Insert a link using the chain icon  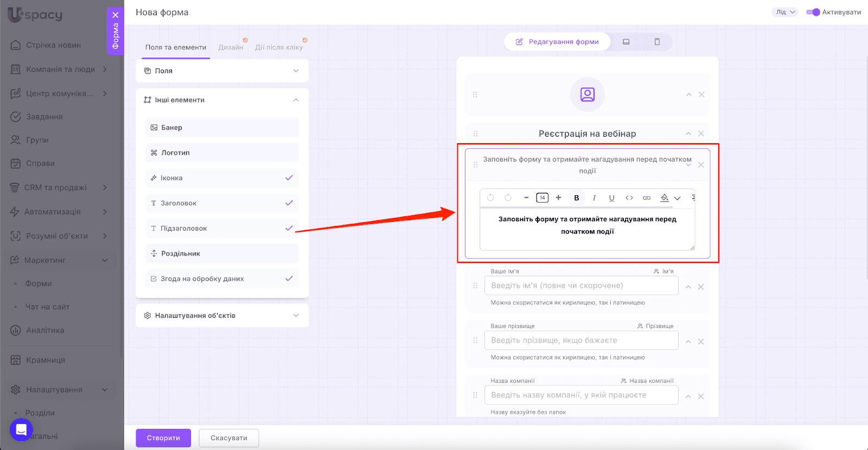click(x=647, y=198)
